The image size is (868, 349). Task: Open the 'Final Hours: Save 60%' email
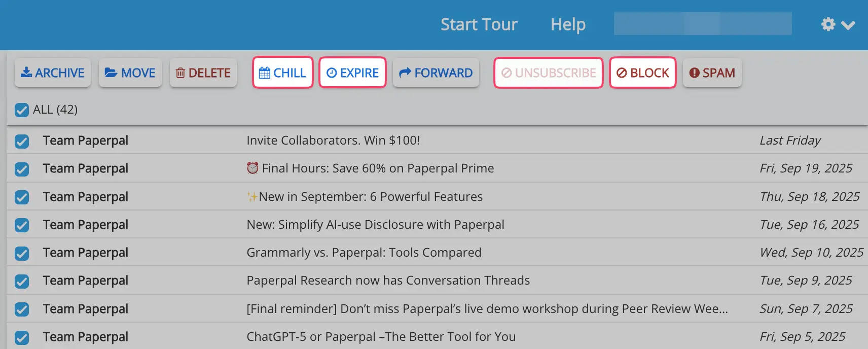click(378, 168)
